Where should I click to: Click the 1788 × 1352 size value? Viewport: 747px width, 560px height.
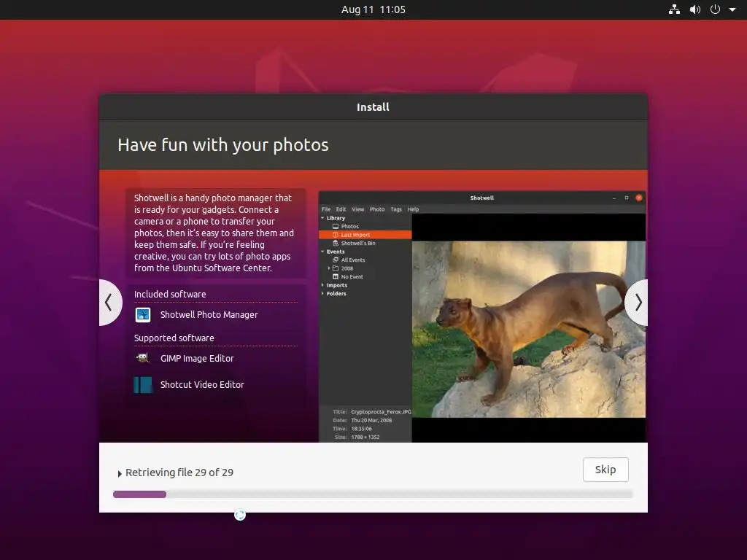click(365, 437)
